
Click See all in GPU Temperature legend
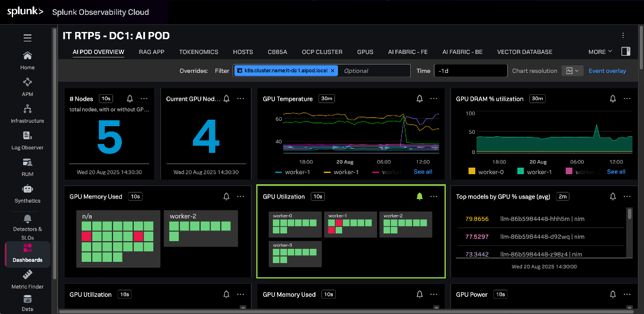(423, 172)
